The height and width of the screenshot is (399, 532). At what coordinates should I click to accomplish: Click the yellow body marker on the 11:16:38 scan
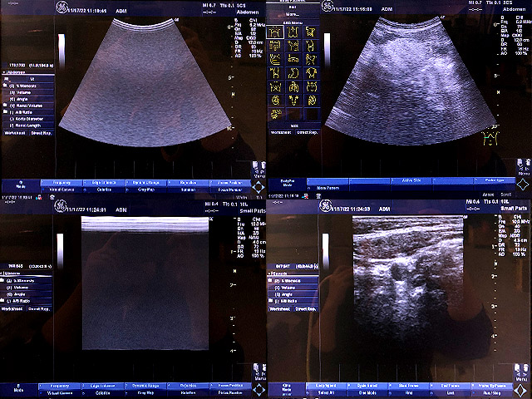[x=490, y=139]
